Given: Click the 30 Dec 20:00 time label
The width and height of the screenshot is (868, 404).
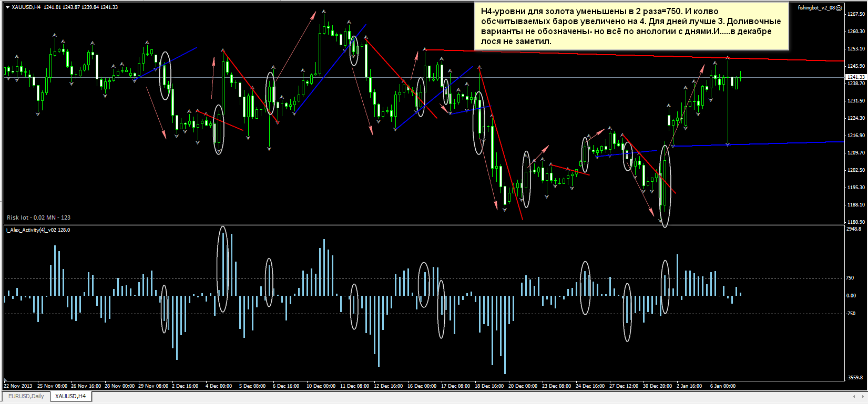Looking at the screenshot, I should (657, 386).
